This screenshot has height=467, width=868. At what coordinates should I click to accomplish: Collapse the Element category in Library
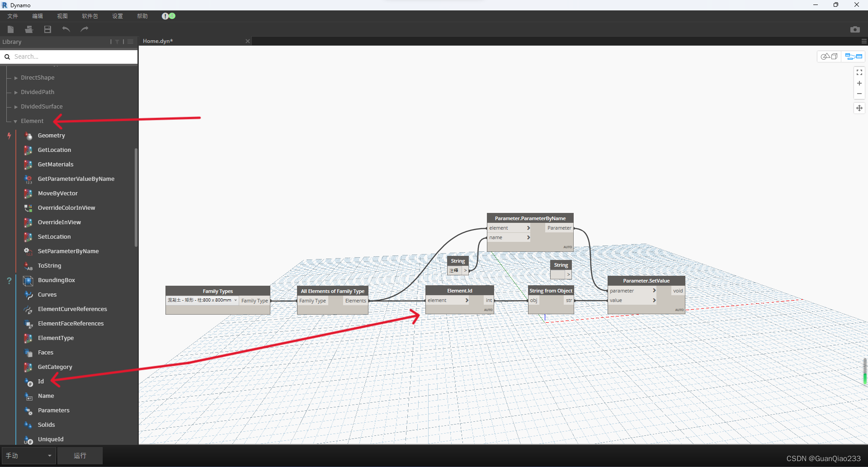pos(14,121)
